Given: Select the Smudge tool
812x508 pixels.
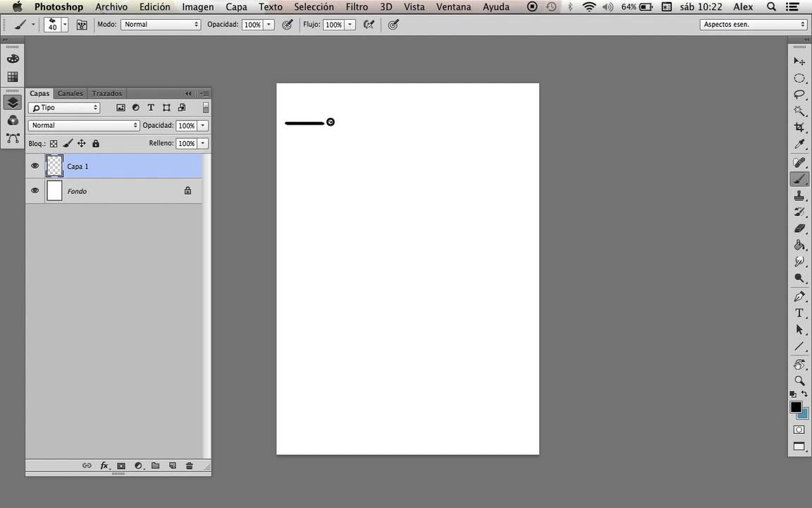Looking at the screenshot, I should click(799, 261).
